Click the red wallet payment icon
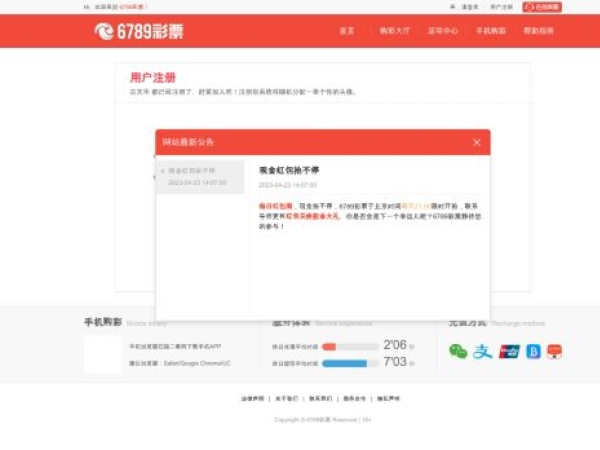The image size is (600, 450). click(554, 351)
